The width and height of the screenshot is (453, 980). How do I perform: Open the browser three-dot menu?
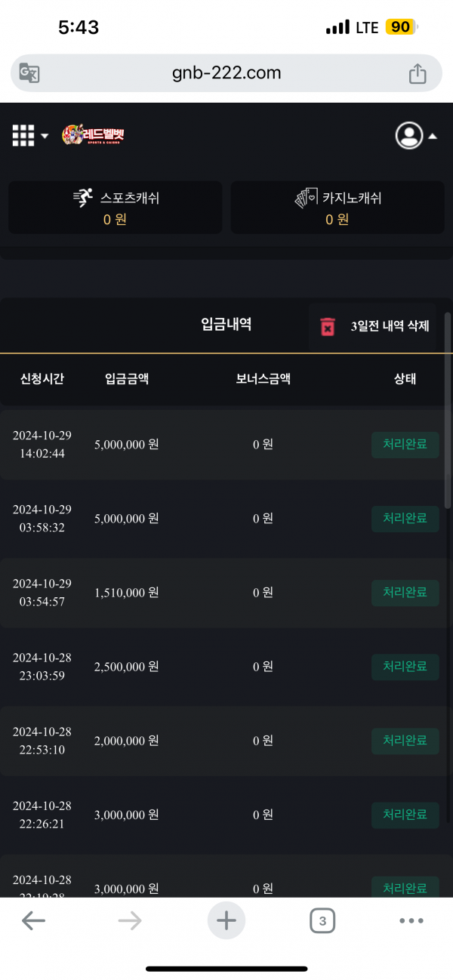click(x=411, y=920)
